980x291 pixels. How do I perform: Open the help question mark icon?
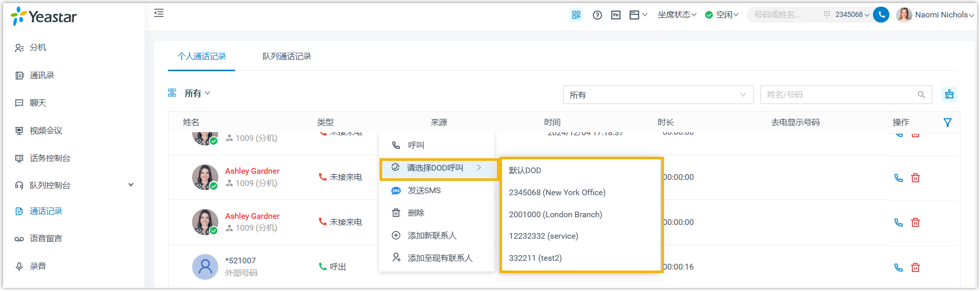coord(597,15)
